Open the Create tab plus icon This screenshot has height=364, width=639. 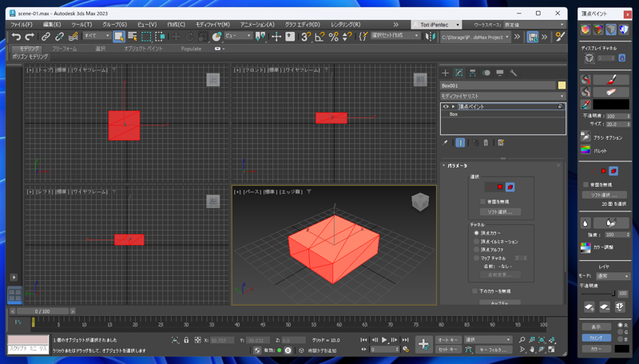click(446, 73)
